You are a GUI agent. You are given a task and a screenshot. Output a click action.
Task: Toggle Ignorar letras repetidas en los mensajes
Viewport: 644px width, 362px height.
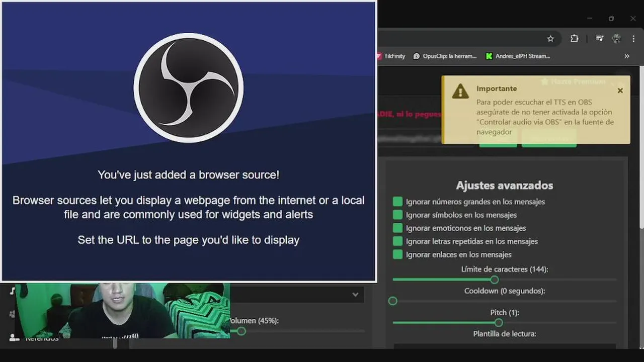click(x=397, y=241)
